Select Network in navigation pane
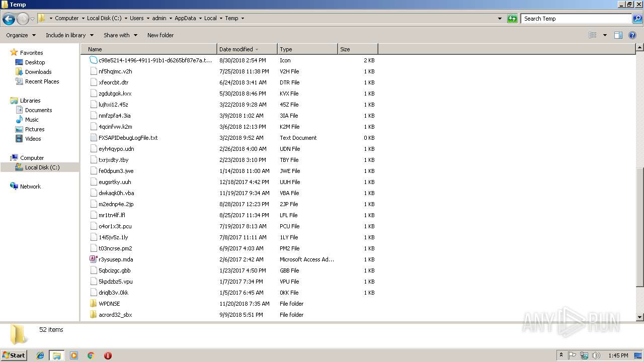This screenshot has width=644, height=362. [30, 187]
